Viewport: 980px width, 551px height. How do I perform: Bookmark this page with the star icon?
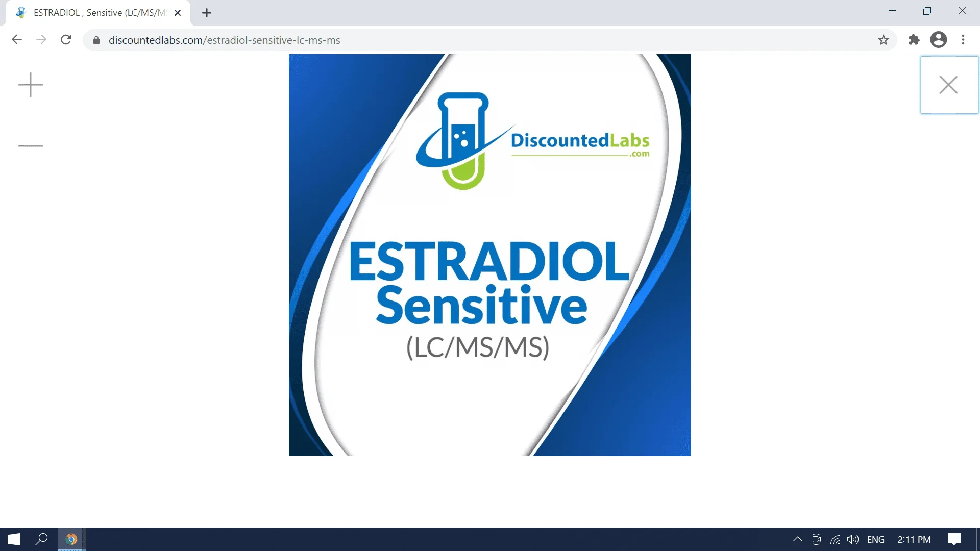884,40
